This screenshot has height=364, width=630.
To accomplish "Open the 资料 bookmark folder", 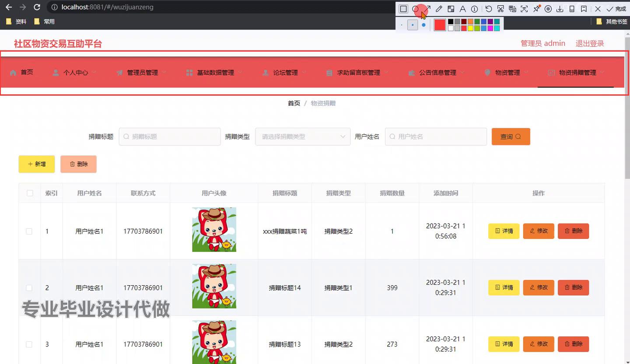I will [17, 21].
